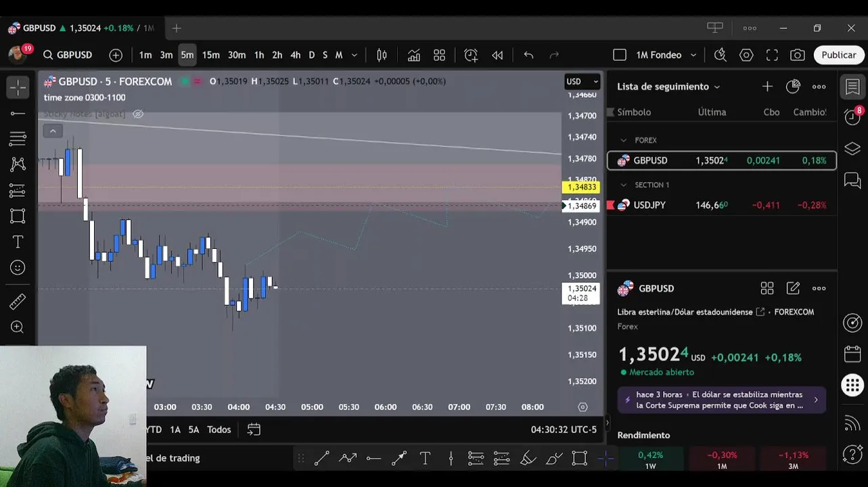This screenshot has width=868, height=487.
Task: Select the ruler measure tool
Action: tap(18, 302)
